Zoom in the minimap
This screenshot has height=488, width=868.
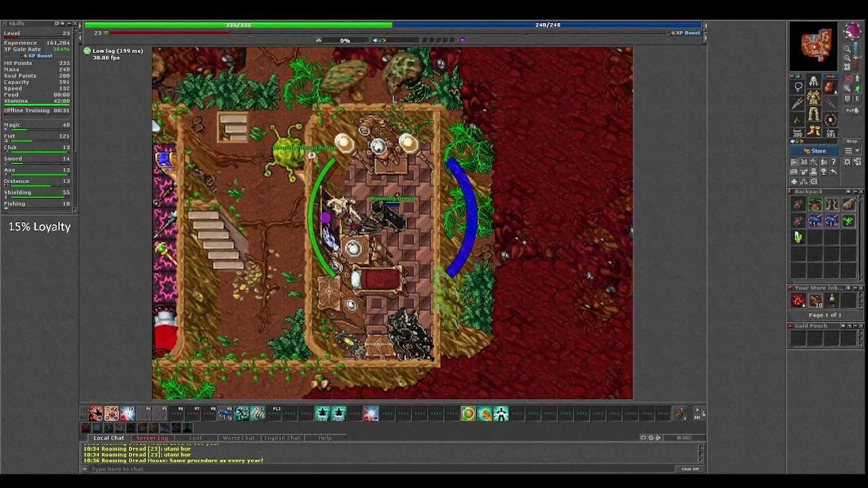coord(847,58)
